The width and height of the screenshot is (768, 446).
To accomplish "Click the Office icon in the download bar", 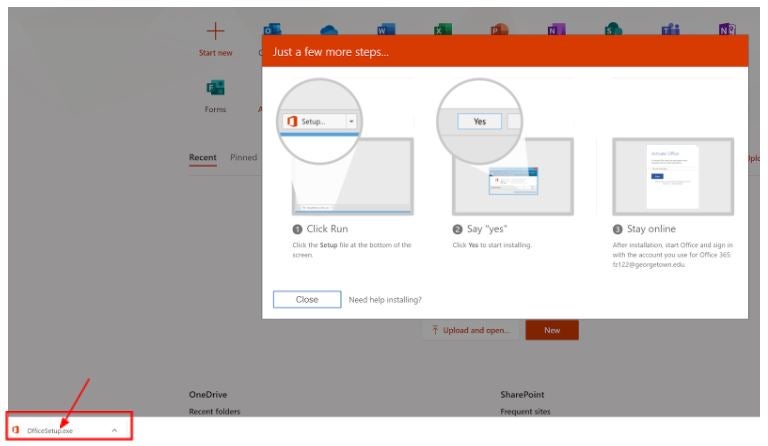I will (x=16, y=430).
